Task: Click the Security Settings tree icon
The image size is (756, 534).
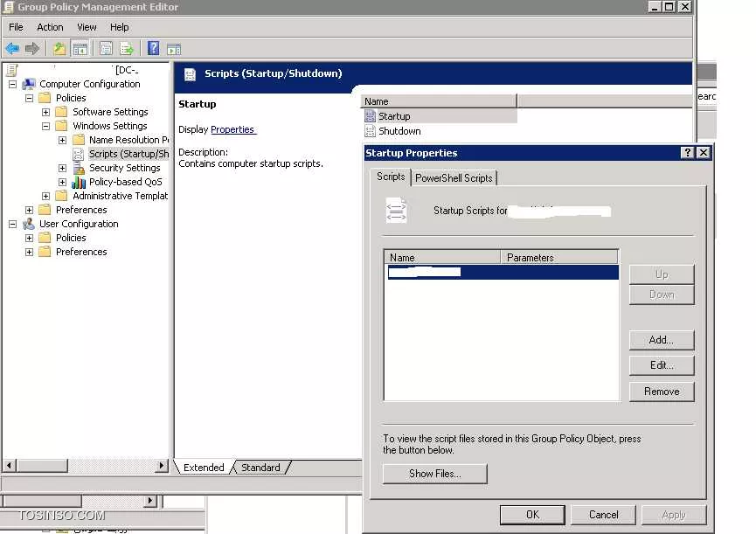Action: pyautogui.click(x=79, y=168)
